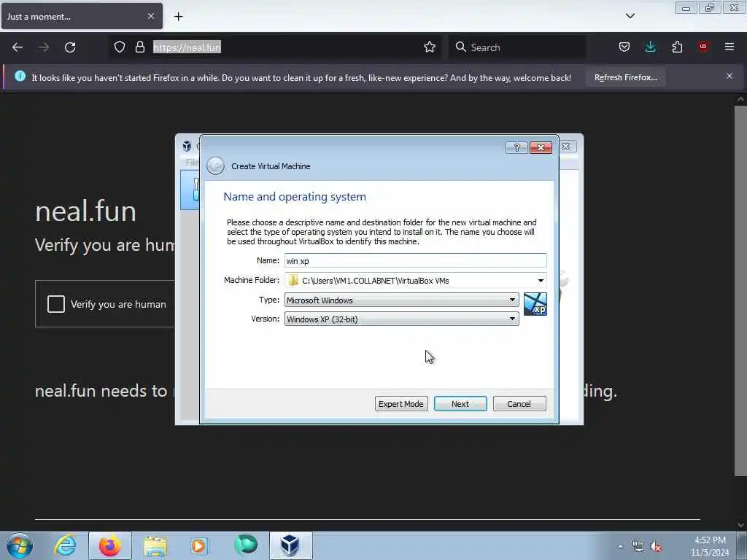Close the Create Virtual Machine dialog

pos(541,147)
